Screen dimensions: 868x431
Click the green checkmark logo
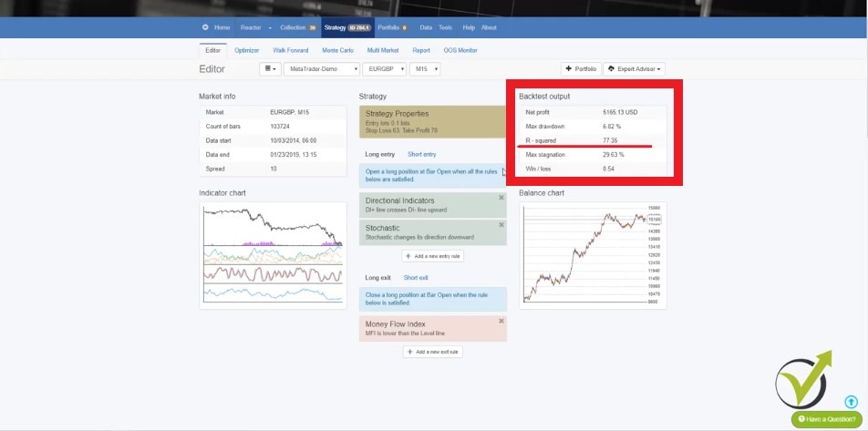click(x=802, y=380)
